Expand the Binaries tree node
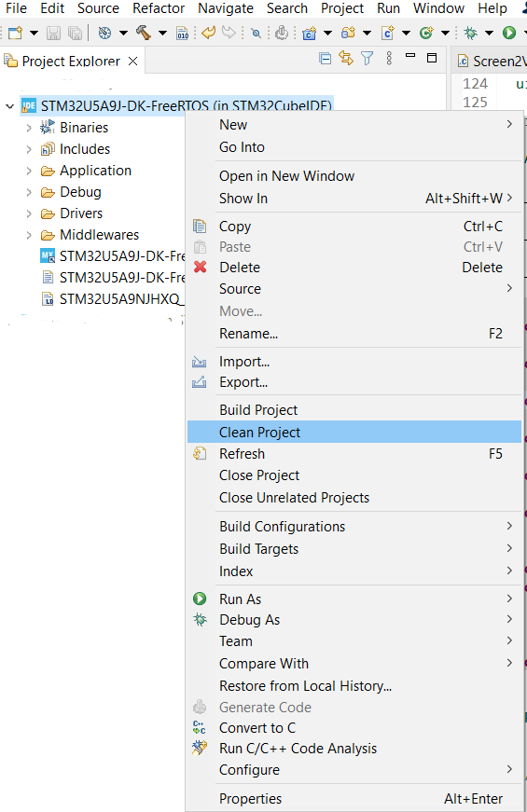Viewport: 527px width, 812px height. [29, 128]
